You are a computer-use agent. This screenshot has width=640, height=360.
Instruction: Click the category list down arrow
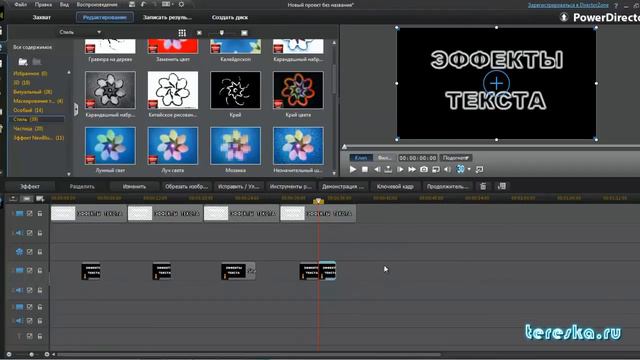[x=69, y=174]
